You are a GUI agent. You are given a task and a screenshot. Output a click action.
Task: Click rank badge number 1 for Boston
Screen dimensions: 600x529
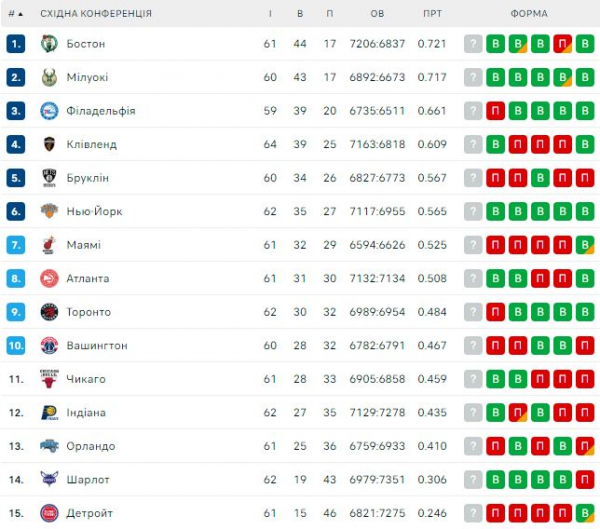(x=15, y=44)
